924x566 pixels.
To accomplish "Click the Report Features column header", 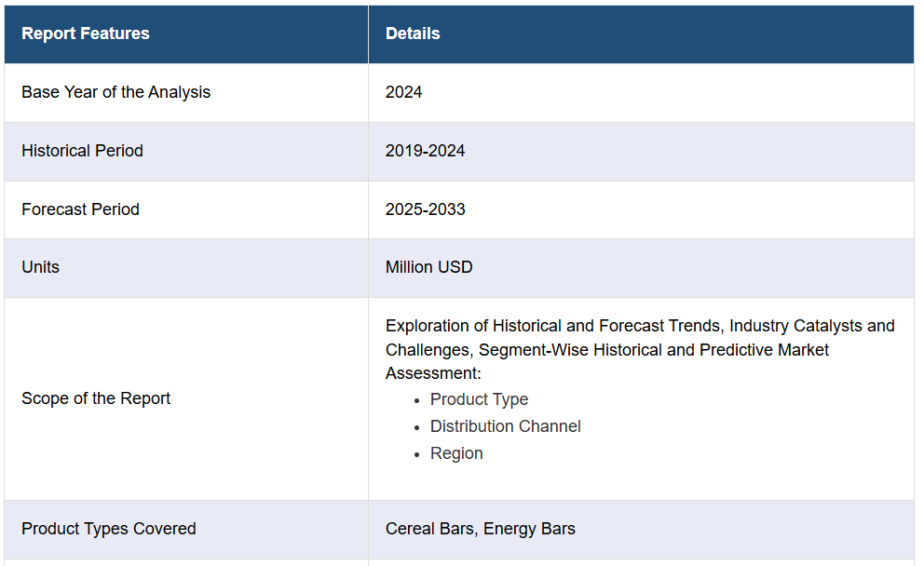I will click(x=86, y=34).
